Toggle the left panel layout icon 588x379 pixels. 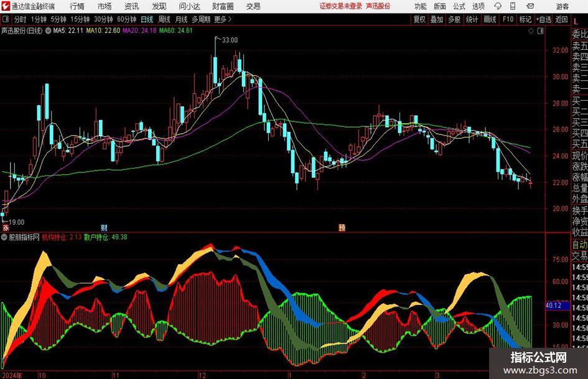pyautogui.click(x=5, y=19)
